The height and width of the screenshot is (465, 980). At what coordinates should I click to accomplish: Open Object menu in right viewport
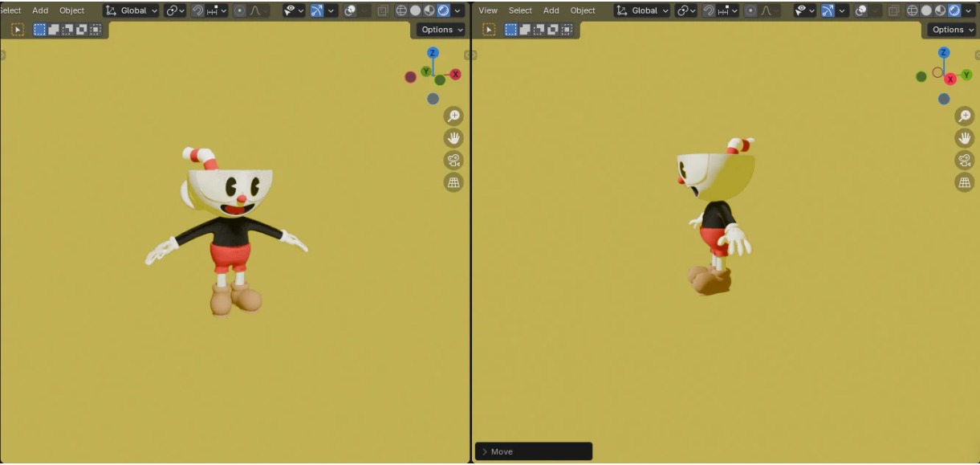583,10
